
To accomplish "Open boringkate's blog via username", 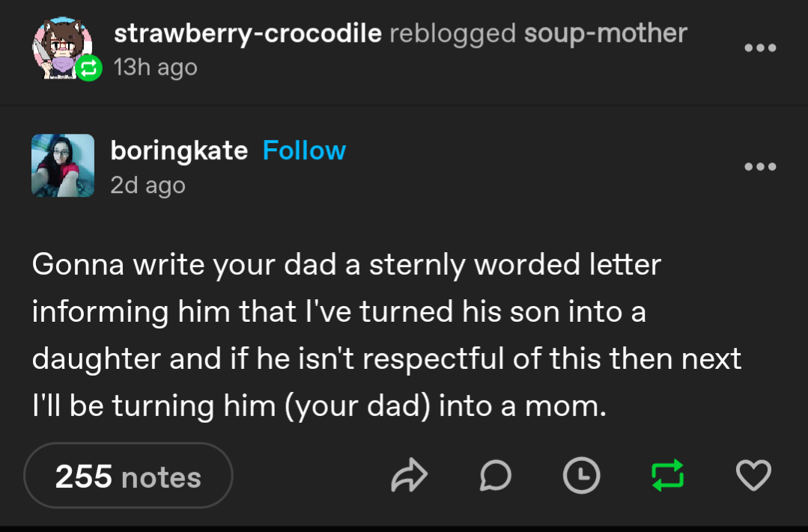I will [x=179, y=151].
